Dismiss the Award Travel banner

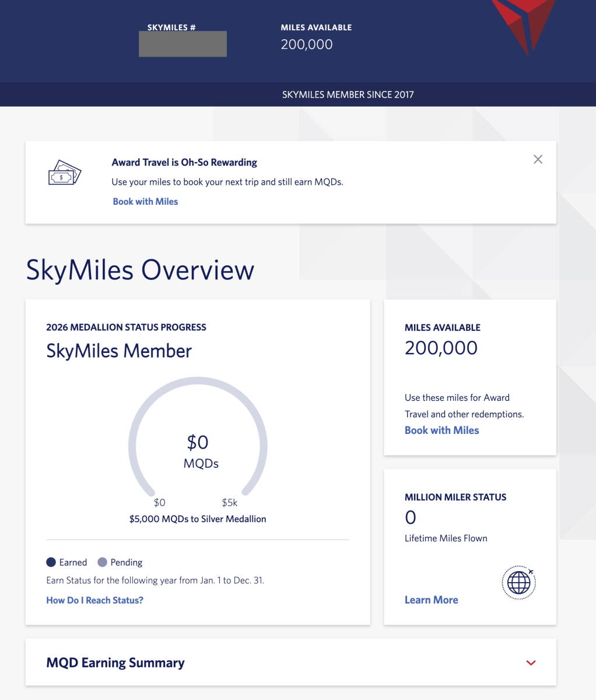(538, 159)
